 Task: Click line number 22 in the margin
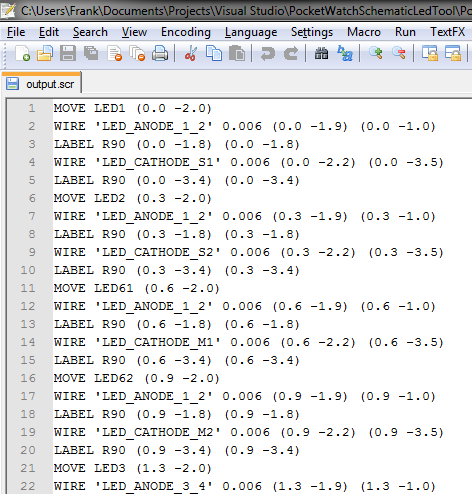pos(28,486)
